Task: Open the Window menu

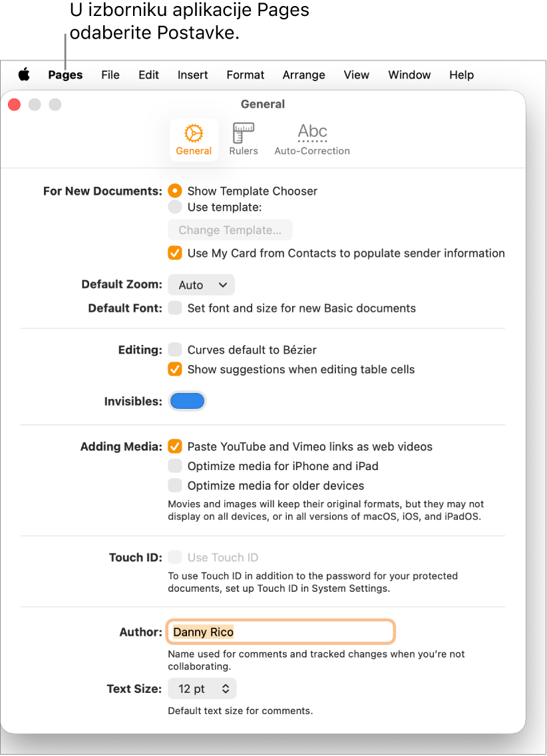Action: point(409,74)
